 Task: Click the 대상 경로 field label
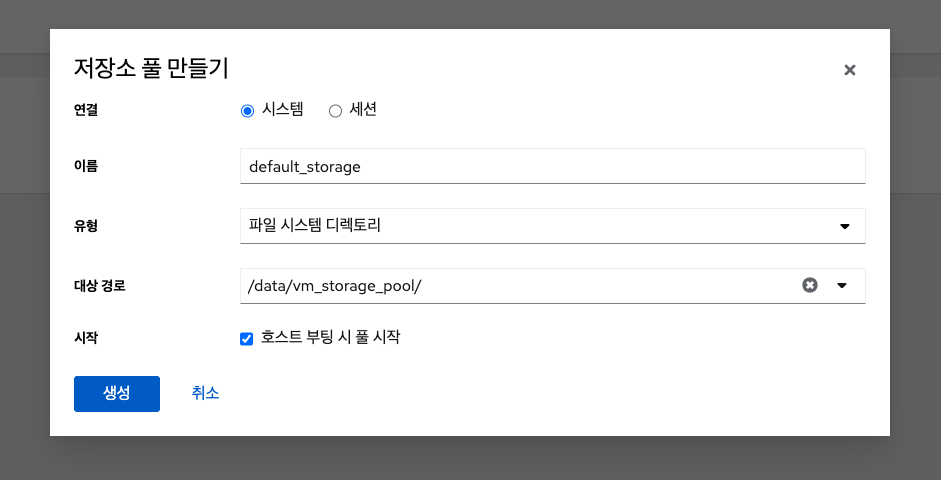click(x=100, y=286)
